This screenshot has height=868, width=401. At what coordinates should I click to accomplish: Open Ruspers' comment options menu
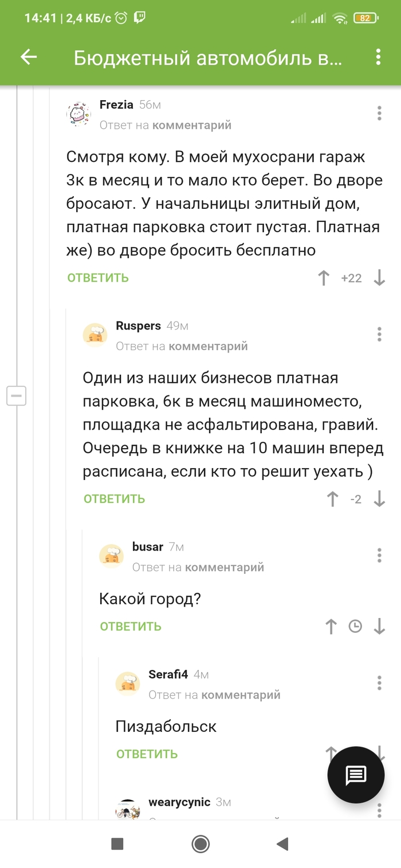pos(379,334)
